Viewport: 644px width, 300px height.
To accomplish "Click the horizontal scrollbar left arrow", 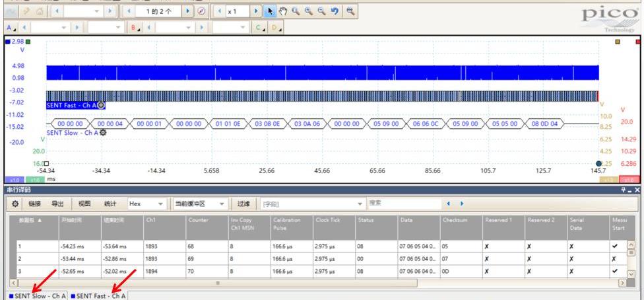I will [x=13, y=283].
